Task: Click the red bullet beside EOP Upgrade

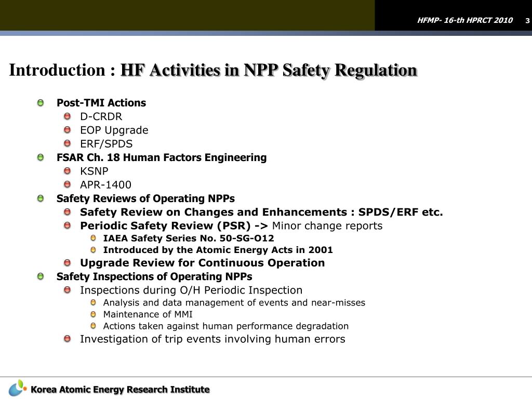Action: (x=67, y=130)
